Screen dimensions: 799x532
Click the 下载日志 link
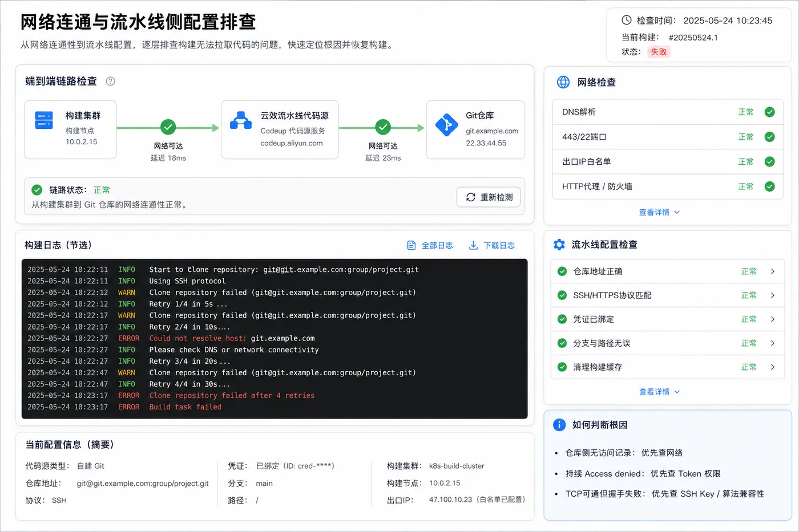491,245
